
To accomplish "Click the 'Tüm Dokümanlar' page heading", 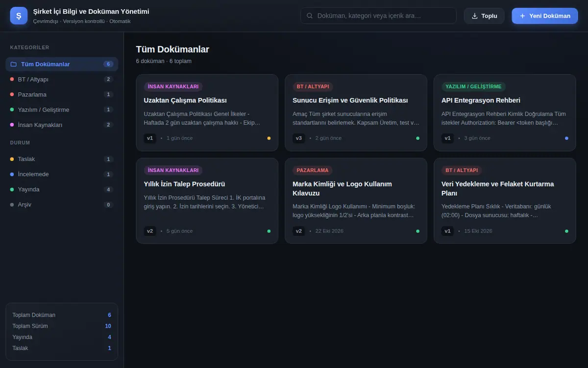I will (172, 49).
